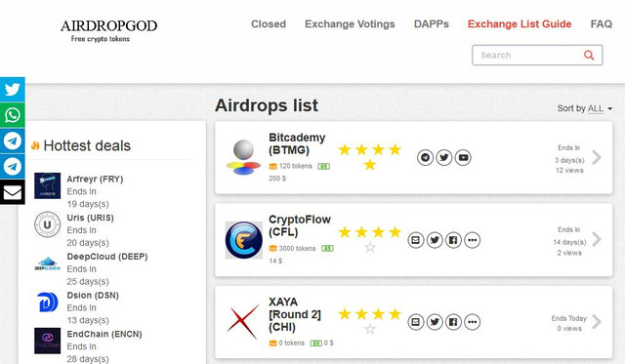The height and width of the screenshot is (364, 625).
Task: Open the Arfreyr (FRY) hot deal link
Action: pyautogui.click(x=95, y=179)
